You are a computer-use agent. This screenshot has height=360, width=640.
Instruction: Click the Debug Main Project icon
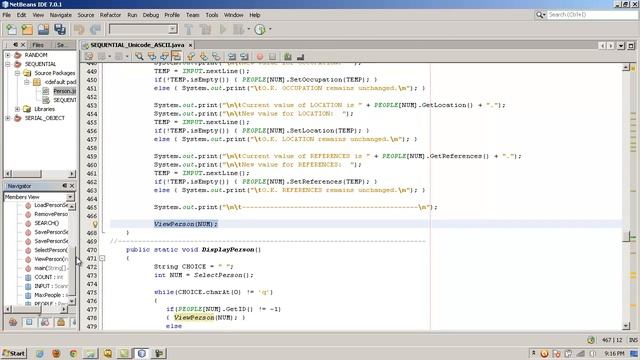[x=238, y=29]
